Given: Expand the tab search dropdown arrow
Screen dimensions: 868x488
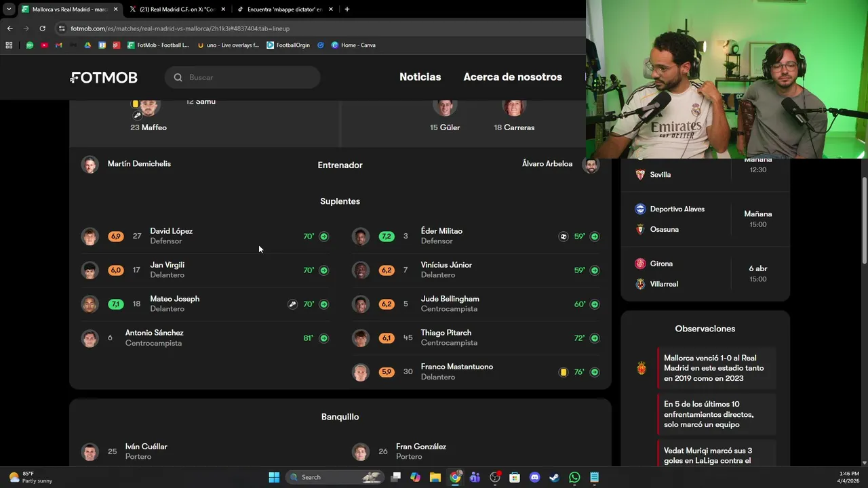Looking at the screenshot, I should click(x=9, y=9).
